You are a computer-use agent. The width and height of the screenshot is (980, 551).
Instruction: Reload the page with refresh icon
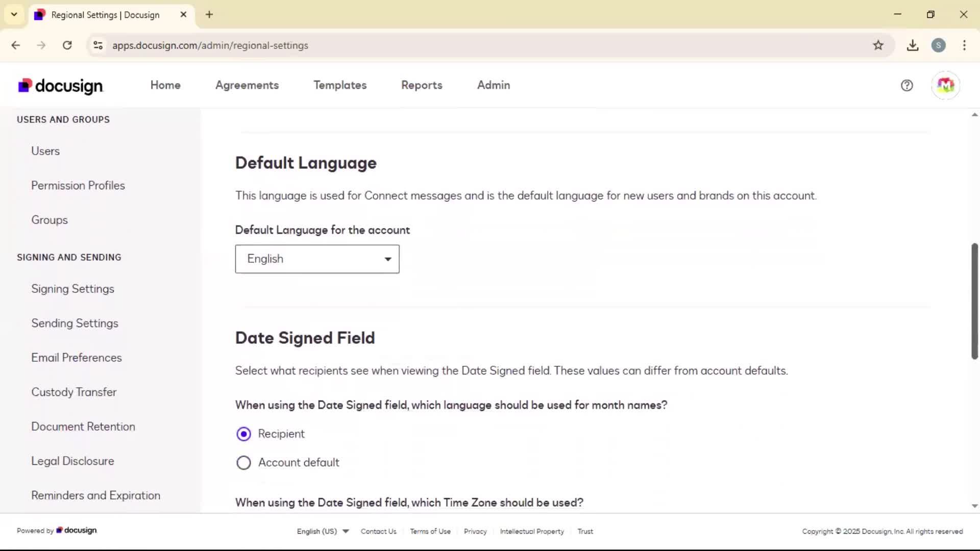(x=67, y=45)
